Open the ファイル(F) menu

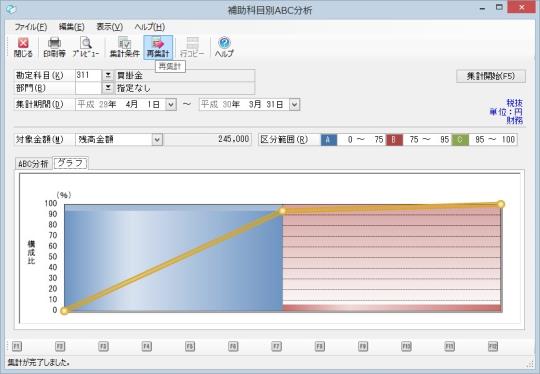[x=31, y=27]
